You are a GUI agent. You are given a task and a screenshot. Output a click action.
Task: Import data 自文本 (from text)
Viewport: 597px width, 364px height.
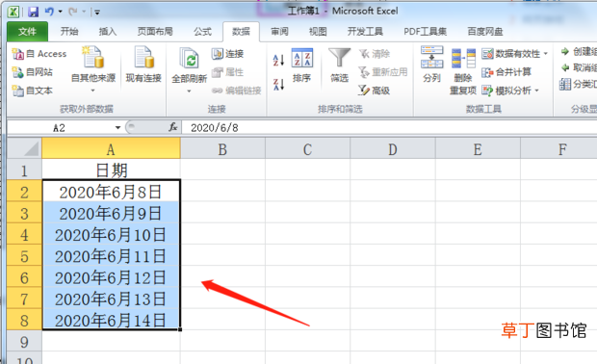pos(33,91)
